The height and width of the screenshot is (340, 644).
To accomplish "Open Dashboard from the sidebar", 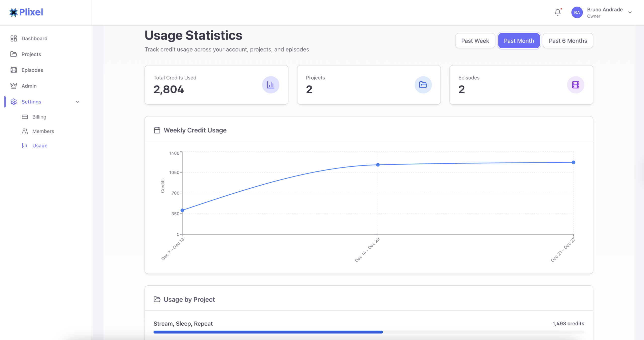I will coord(34,38).
